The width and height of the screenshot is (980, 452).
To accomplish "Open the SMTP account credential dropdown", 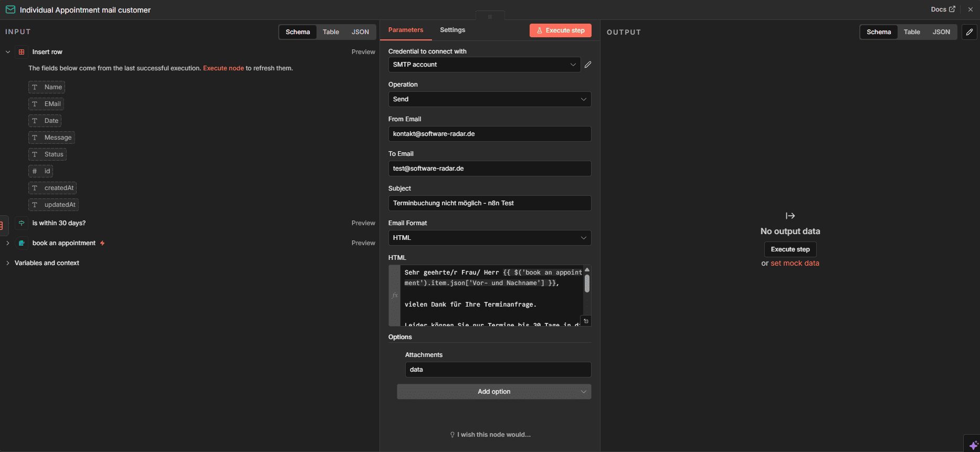I will click(x=484, y=65).
